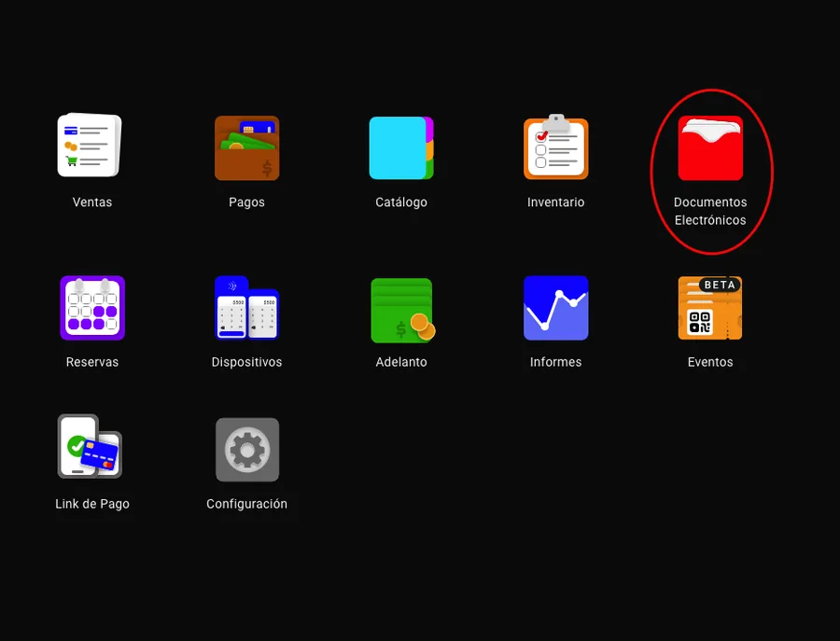840x641 pixels.
Task: Open the Configuración gear icon
Action: click(247, 450)
